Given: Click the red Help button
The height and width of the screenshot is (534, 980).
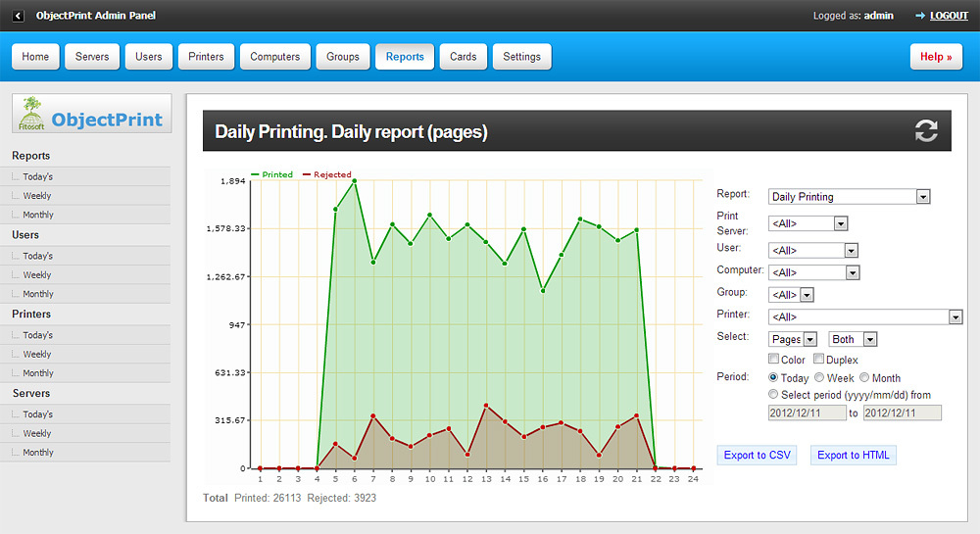Looking at the screenshot, I should click(936, 57).
